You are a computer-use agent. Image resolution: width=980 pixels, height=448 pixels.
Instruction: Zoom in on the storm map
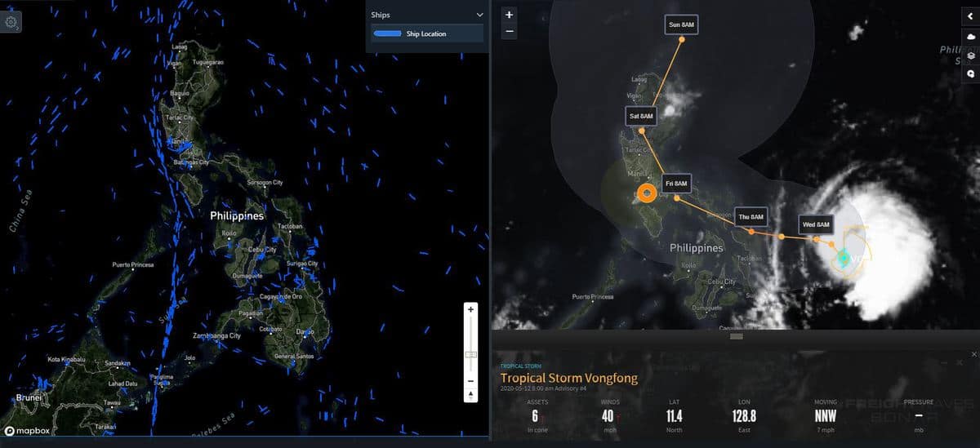point(510,15)
